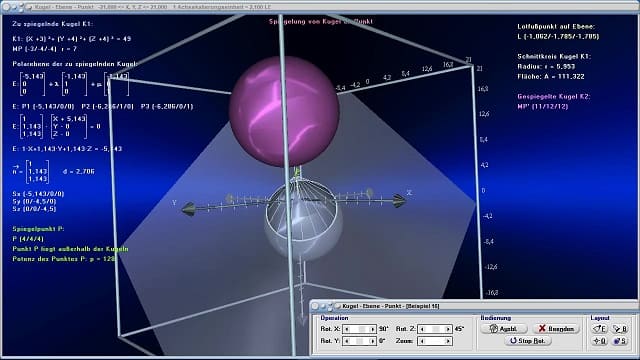Click the point 'P (4/4/4)'
Image resolution: width=640 pixels, height=360 pixels.
click(28, 239)
